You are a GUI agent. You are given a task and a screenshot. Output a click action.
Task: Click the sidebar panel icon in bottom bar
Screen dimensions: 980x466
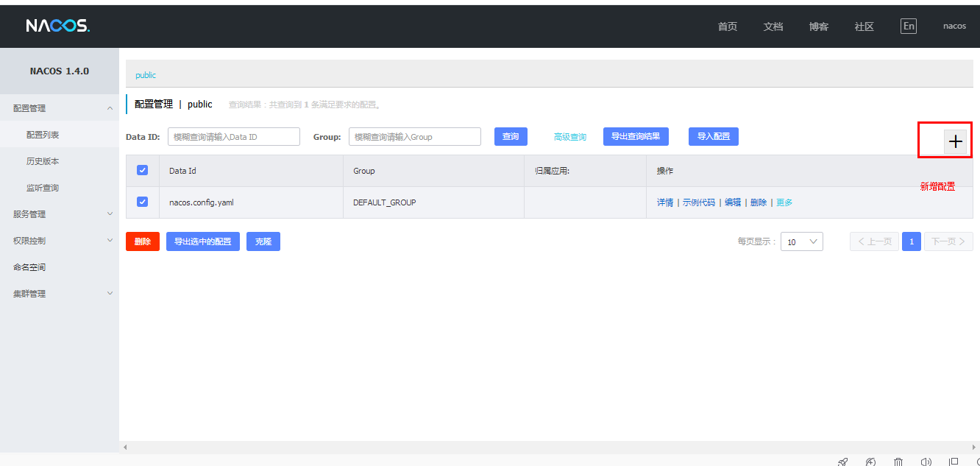point(954,462)
